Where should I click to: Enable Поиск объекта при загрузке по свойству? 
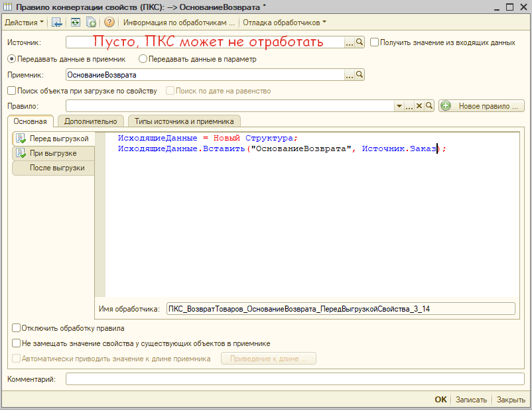[x=12, y=91]
